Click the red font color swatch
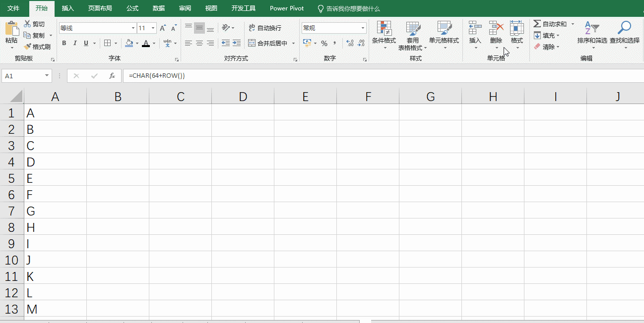644x323 pixels. (147, 46)
